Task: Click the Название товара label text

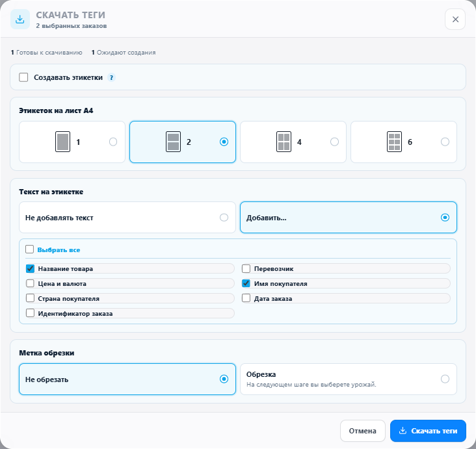Action: (x=66, y=269)
